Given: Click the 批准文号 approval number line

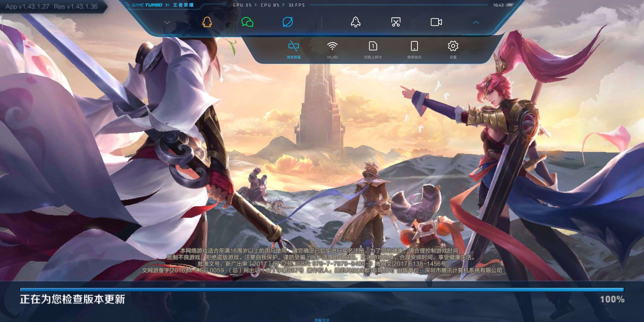Looking at the screenshot, I should click(x=322, y=264).
